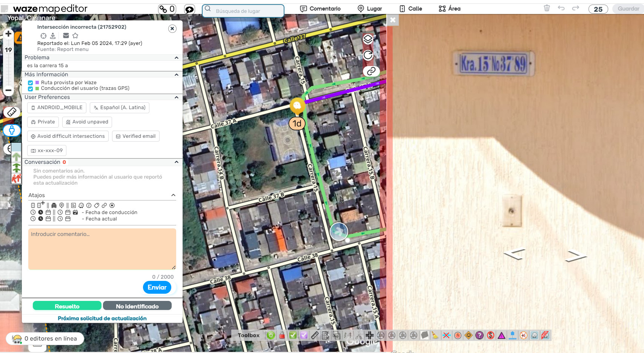Click the refresh map icon
Viewport: 644px width, 353px height.
368,55
